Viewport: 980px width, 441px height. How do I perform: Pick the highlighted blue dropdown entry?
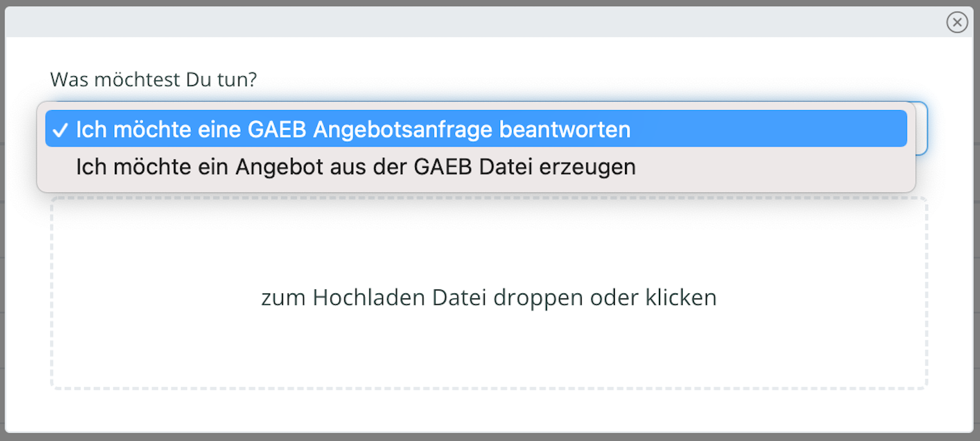coord(476,129)
